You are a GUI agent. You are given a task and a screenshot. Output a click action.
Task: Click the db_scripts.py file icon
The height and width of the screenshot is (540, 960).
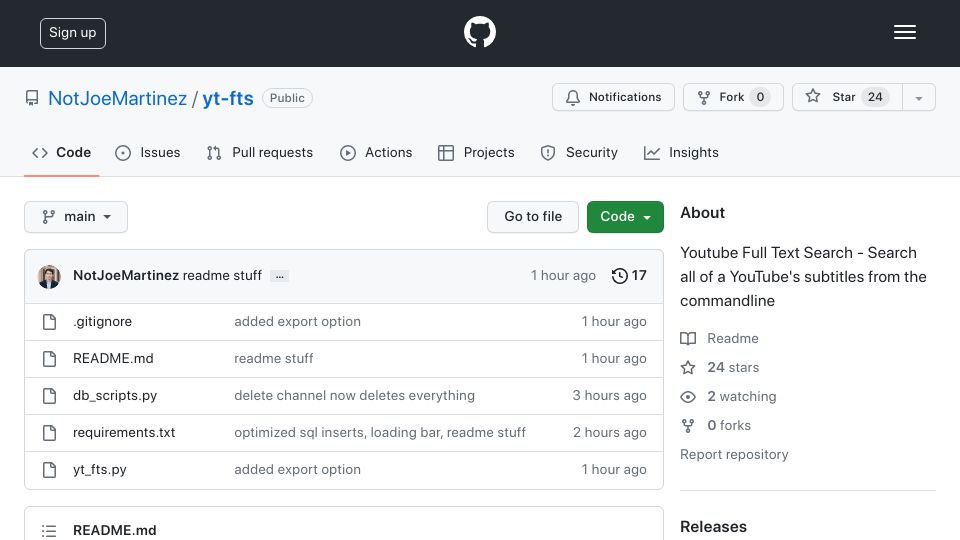coord(50,396)
